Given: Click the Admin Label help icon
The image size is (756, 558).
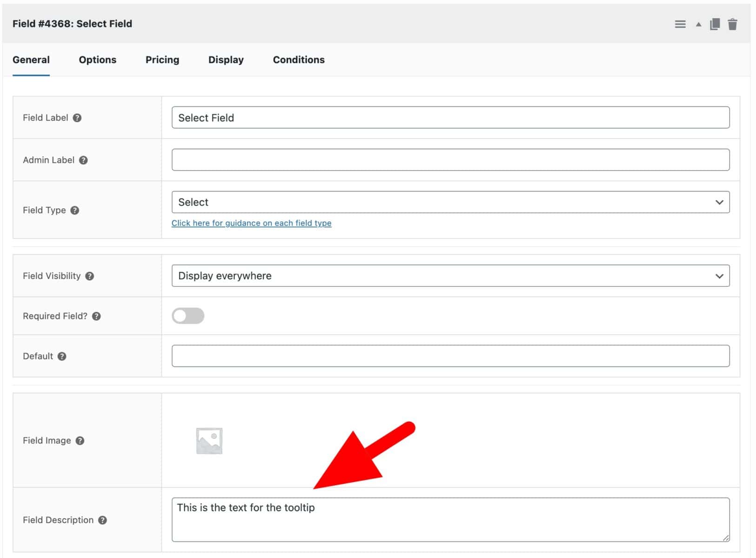Looking at the screenshot, I should point(83,160).
